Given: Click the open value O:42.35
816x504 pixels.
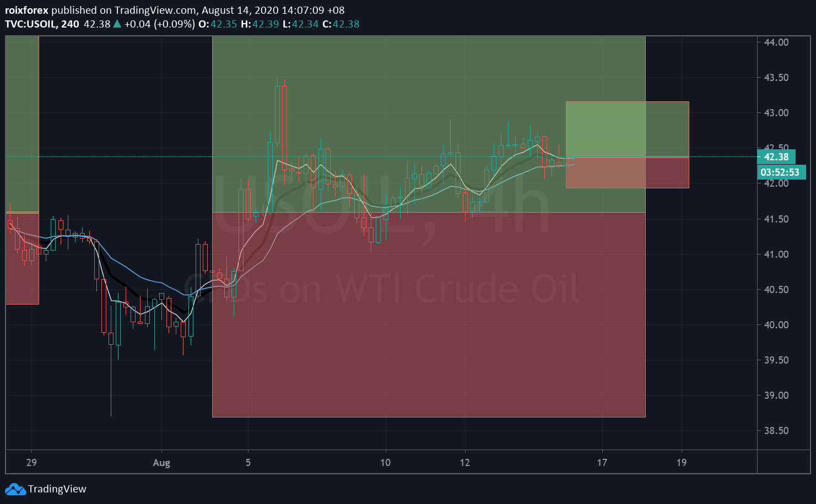Looking at the screenshot, I should (218, 24).
